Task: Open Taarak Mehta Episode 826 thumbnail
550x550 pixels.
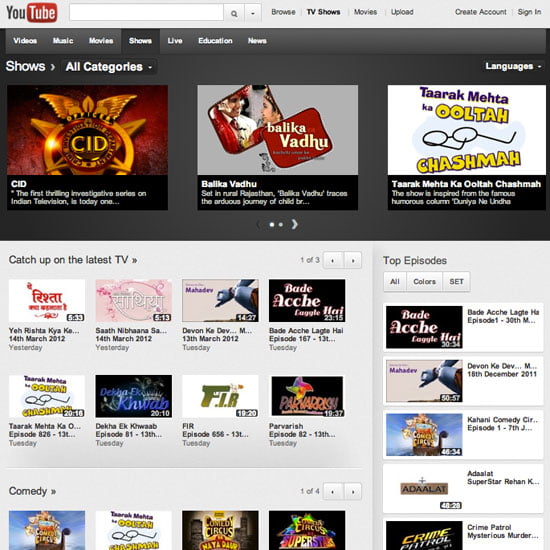Action: 47,396
